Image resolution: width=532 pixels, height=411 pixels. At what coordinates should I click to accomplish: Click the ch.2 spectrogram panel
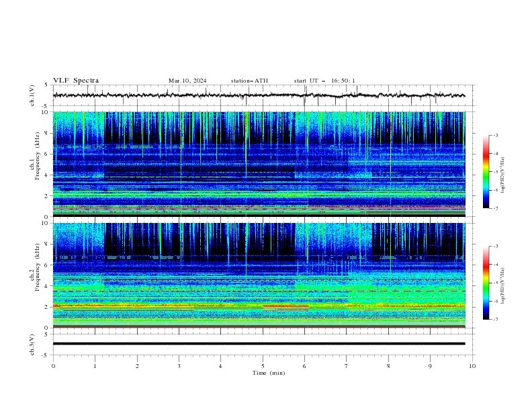(259, 275)
